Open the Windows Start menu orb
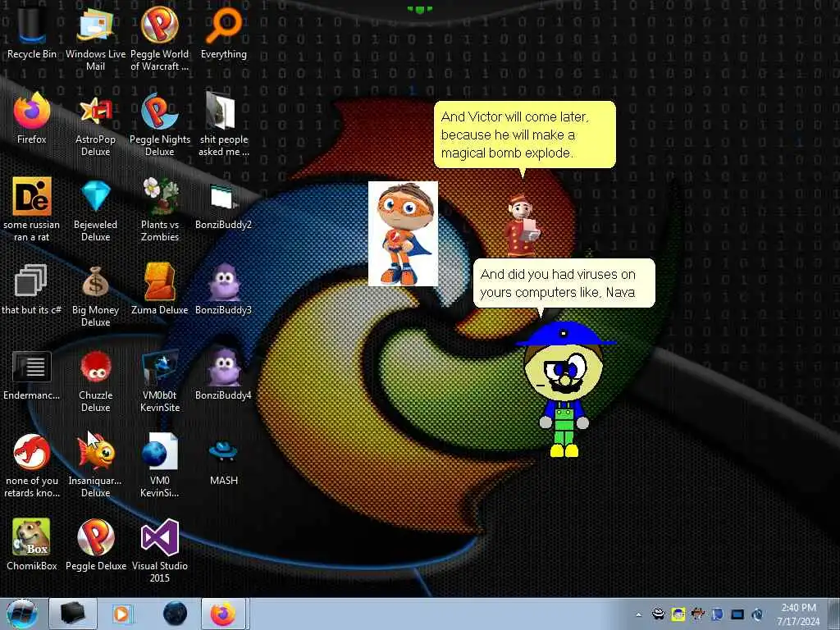This screenshot has width=840, height=630. point(22,614)
